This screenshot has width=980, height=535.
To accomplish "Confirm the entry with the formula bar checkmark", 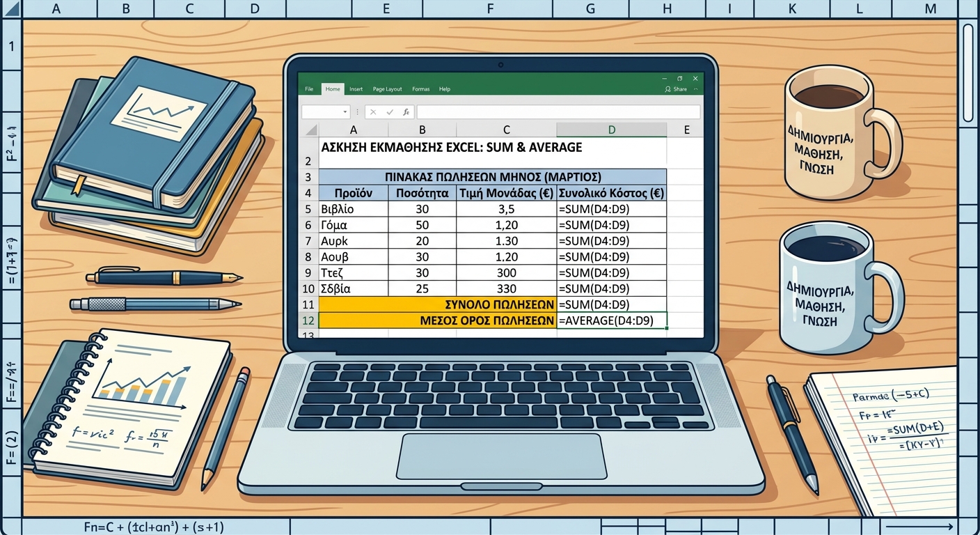I will point(390,112).
